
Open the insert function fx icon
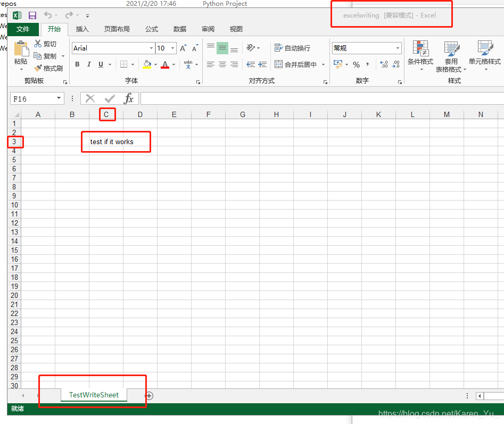(x=129, y=98)
